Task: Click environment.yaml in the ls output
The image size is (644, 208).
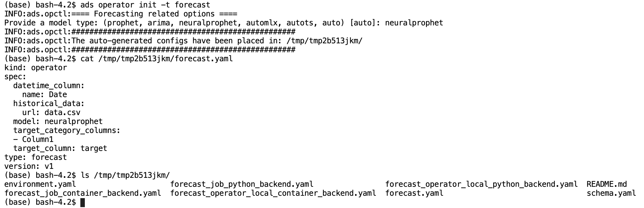Action: 40,184
